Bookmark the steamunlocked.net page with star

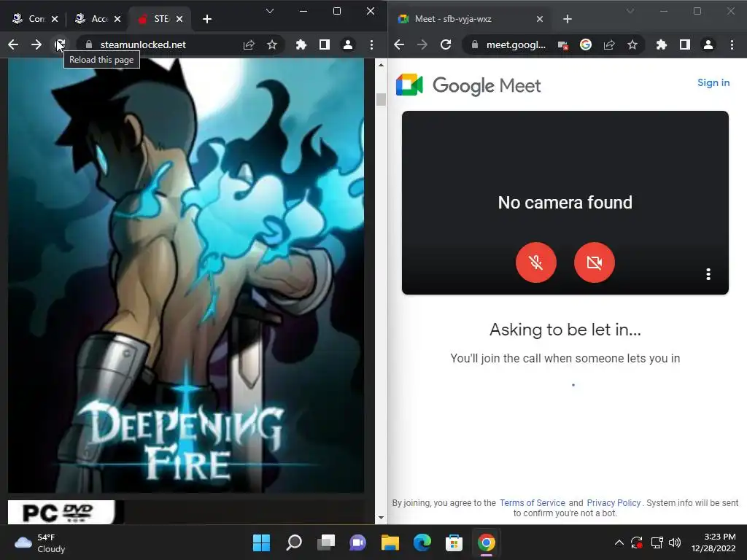272,44
